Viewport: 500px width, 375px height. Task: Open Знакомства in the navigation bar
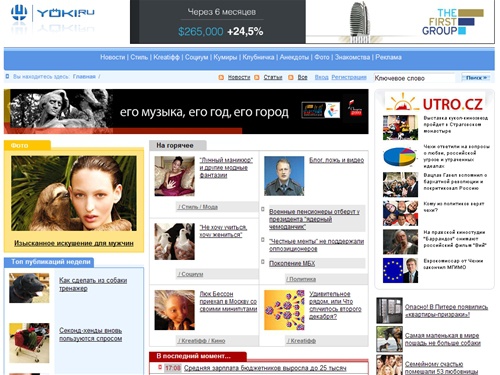click(352, 57)
